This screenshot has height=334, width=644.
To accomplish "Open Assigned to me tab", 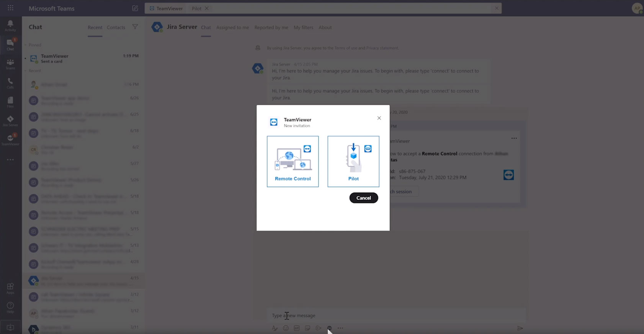I will click(x=232, y=28).
